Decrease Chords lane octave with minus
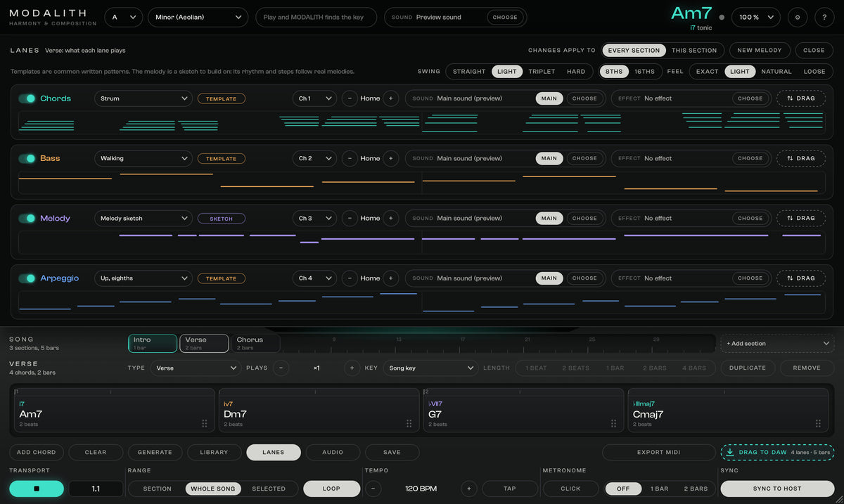Image resolution: width=844 pixels, height=504 pixels. coord(350,98)
